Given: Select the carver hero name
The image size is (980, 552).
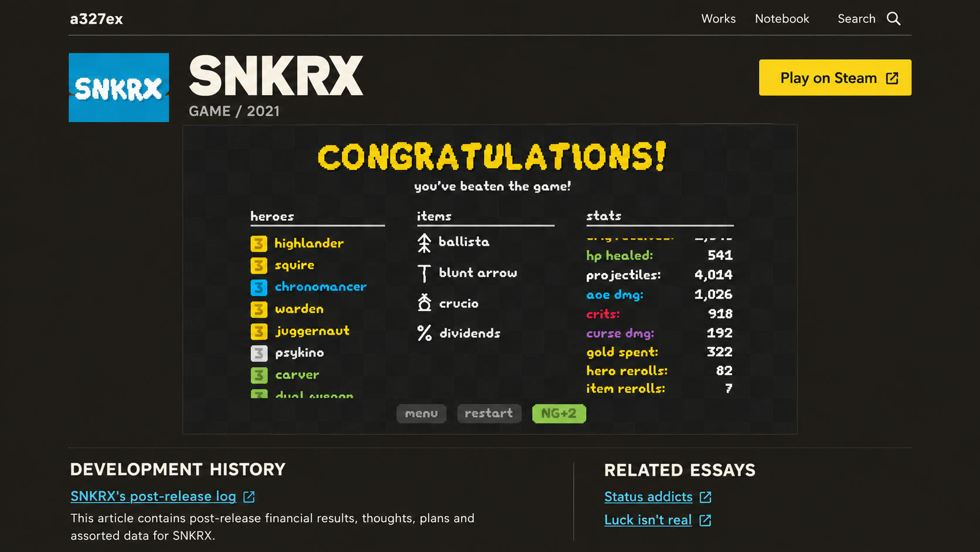Looking at the screenshot, I should [x=297, y=375].
